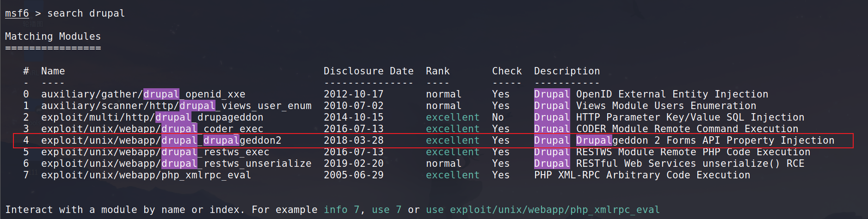Click 'normal' rank of openid_xxe row

tap(443, 94)
